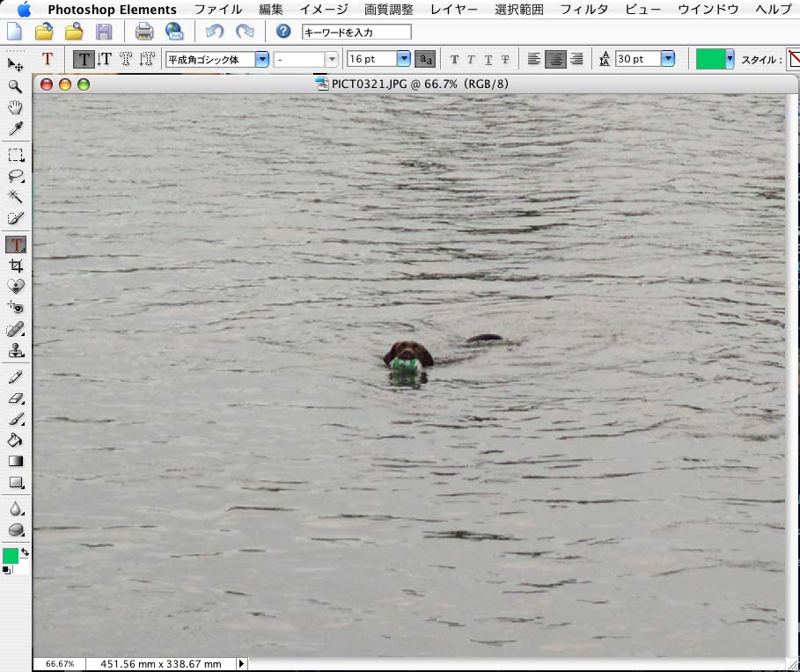The height and width of the screenshot is (672, 800).
Task: Click the Open file folder icon
Action: [x=44, y=32]
